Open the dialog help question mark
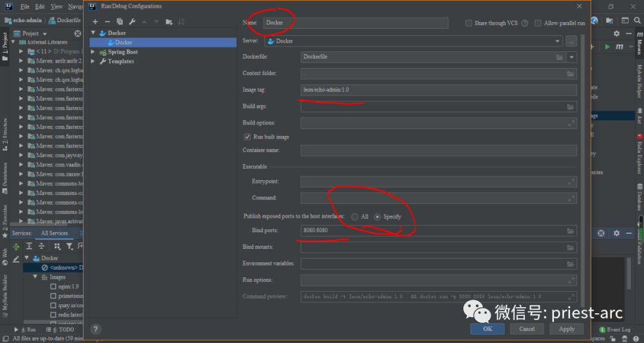The width and height of the screenshot is (644, 343). pyautogui.click(x=95, y=329)
